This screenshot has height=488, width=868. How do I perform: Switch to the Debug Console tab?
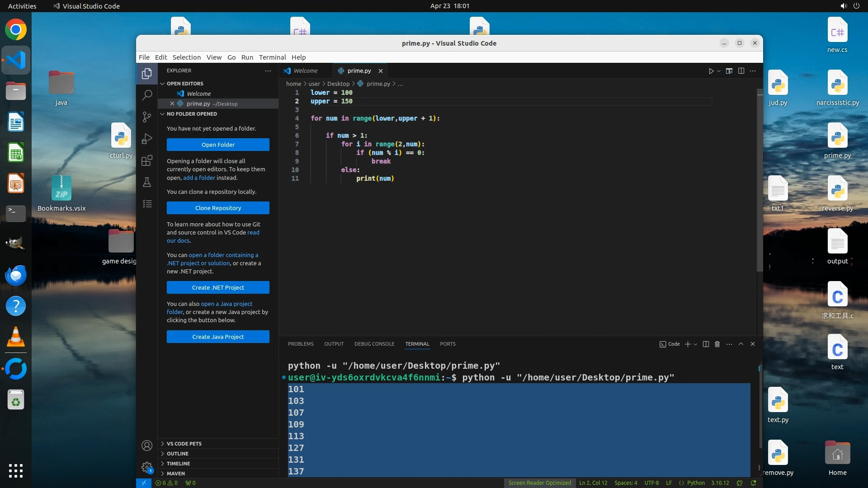click(x=374, y=344)
